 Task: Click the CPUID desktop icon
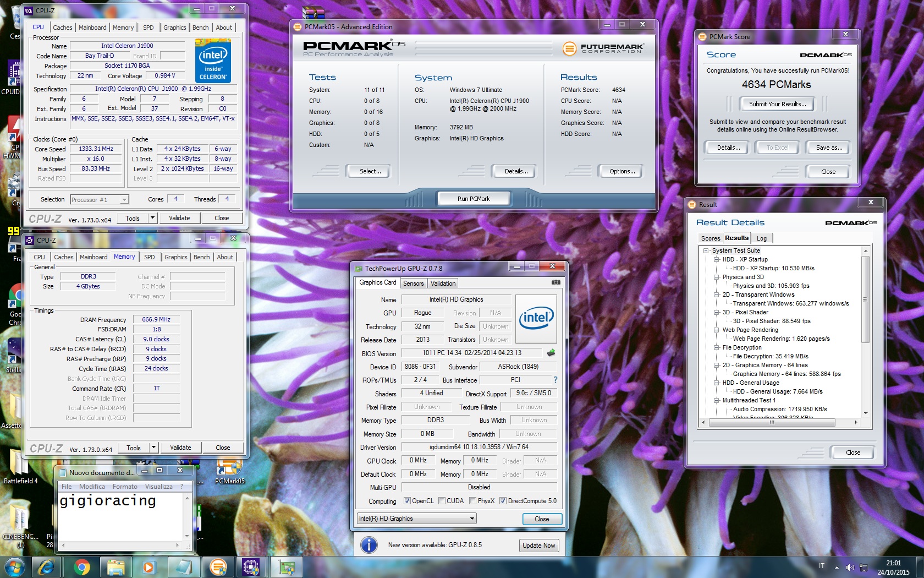(13, 77)
